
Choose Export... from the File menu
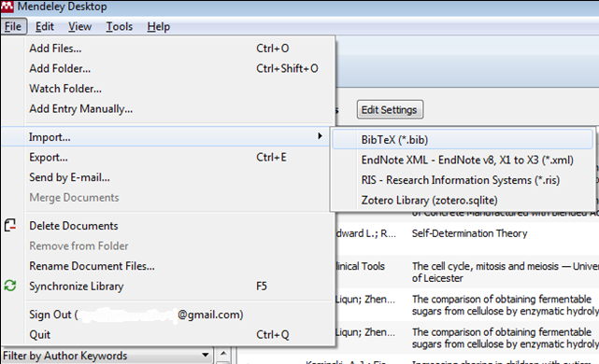(168, 157)
